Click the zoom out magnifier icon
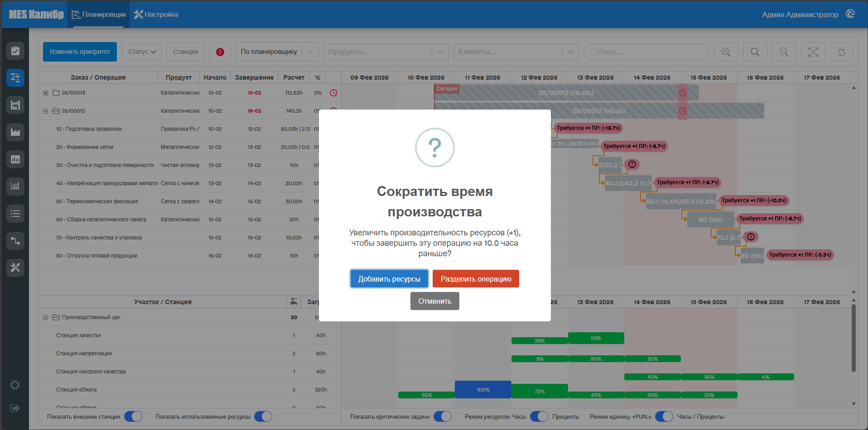 (x=784, y=52)
